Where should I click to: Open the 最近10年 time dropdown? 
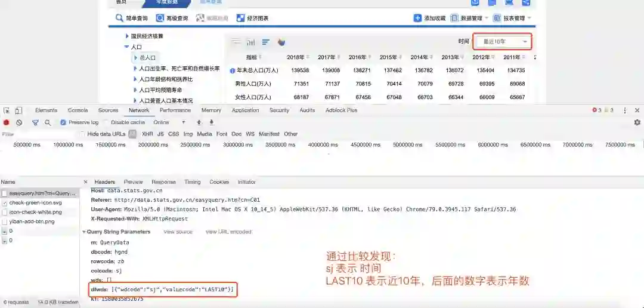tap(502, 42)
